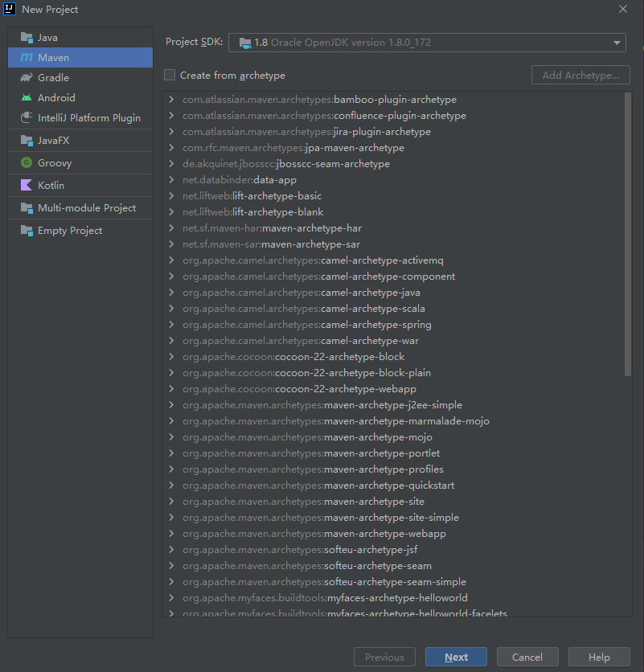Click the SDK folder icon in Project SDK field

[245, 43]
